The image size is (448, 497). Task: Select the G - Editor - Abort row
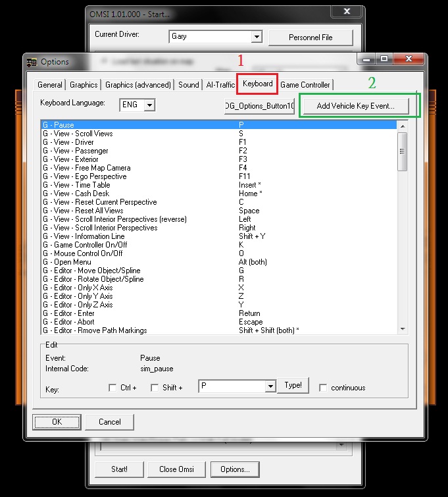(219, 322)
